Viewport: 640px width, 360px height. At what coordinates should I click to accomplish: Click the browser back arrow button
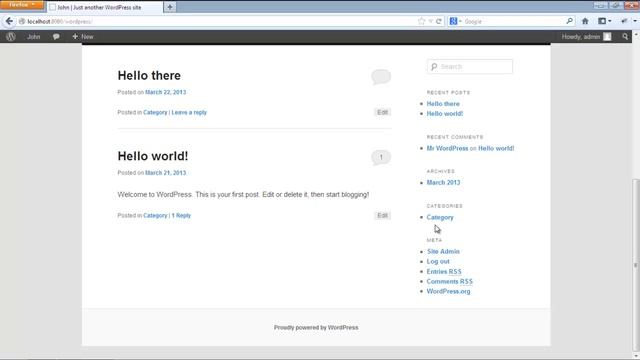coord(9,21)
